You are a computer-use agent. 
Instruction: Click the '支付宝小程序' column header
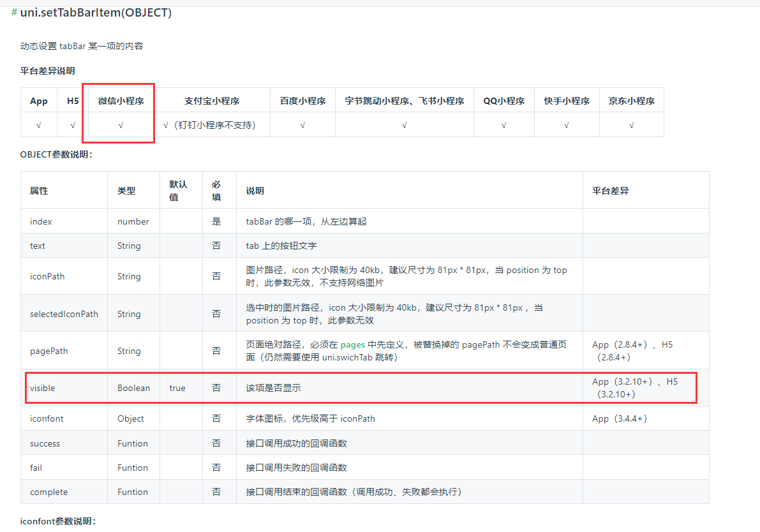click(x=212, y=101)
